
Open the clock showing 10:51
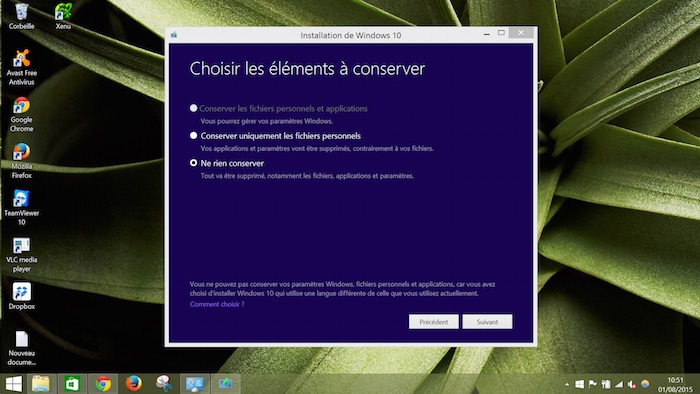675,385
